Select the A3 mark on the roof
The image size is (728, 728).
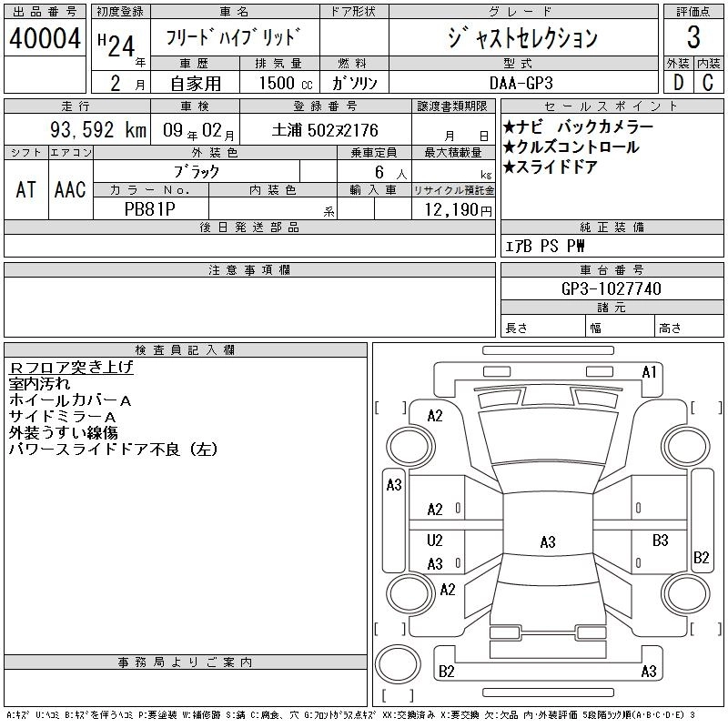tap(548, 541)
